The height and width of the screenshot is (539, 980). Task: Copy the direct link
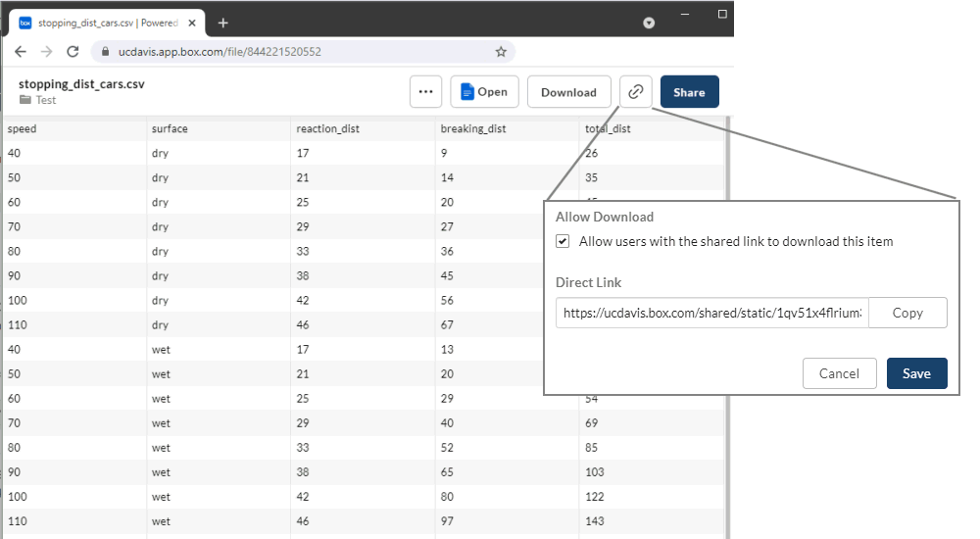click(907, 313)
